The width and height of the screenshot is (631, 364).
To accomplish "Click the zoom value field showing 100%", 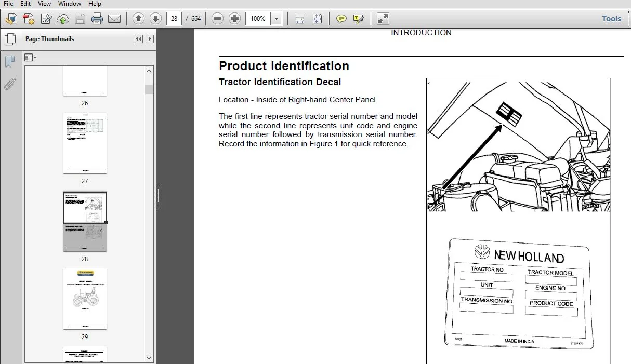I will [x=258, y=19].
